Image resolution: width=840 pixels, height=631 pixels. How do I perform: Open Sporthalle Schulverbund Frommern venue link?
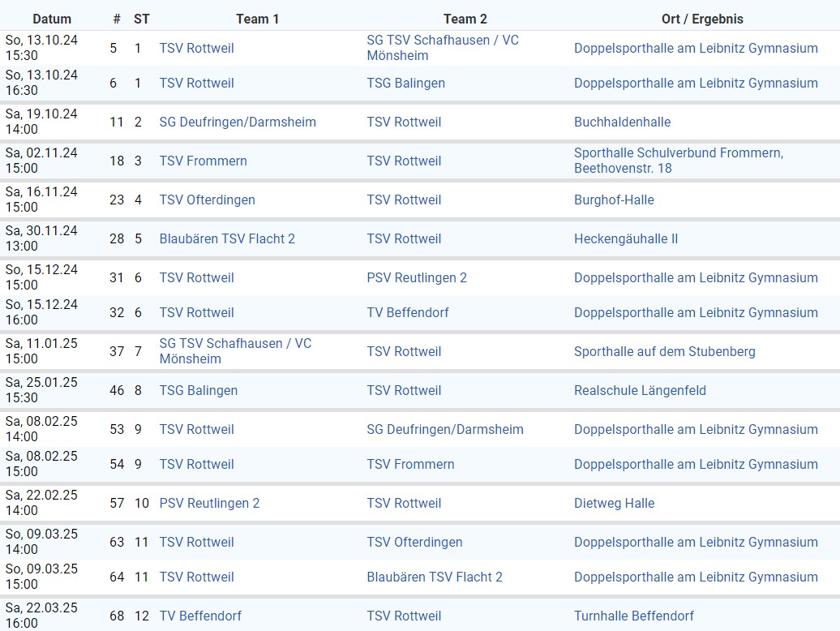point(679,161)
